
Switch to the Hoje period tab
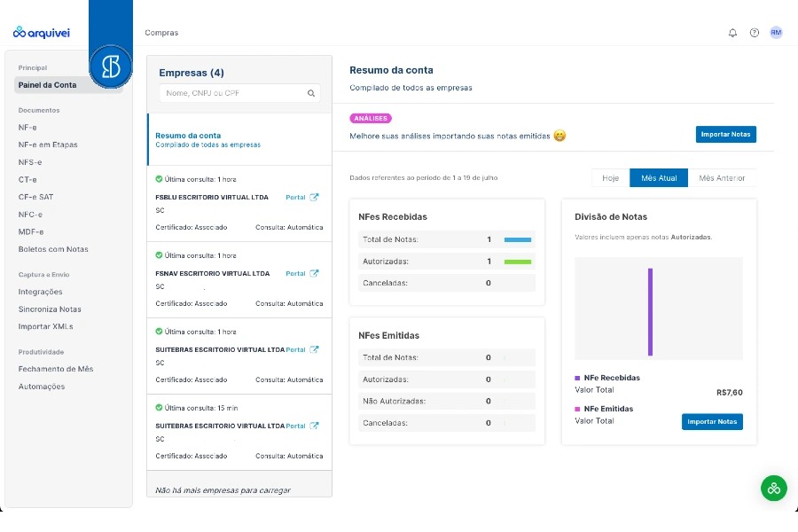point(610,177)
